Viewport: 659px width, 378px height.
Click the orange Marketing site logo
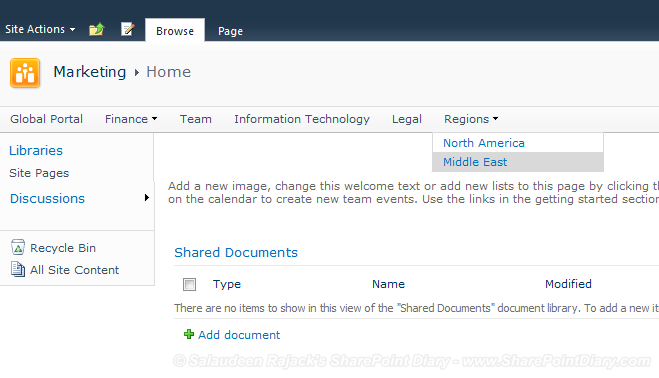[x=25, y=73]
